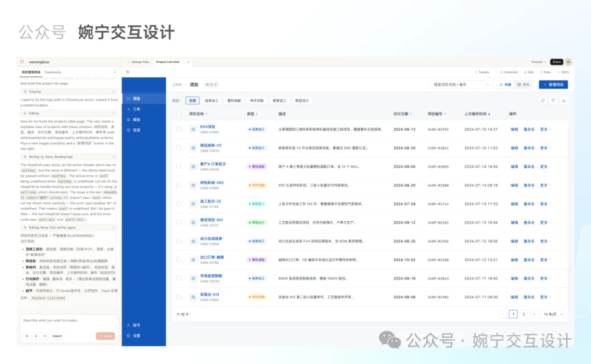Switch to the Design Files tab
The image size is (591, 364).
pos(140,62)
